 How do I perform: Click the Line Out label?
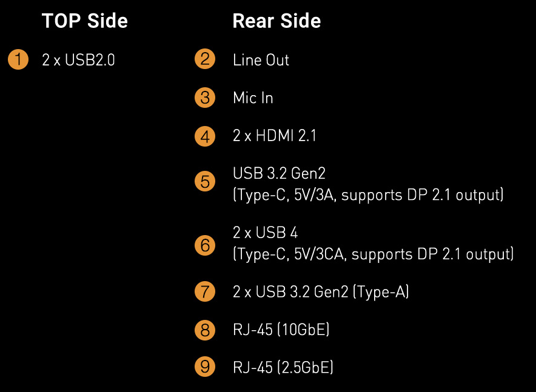pos(261,60)
